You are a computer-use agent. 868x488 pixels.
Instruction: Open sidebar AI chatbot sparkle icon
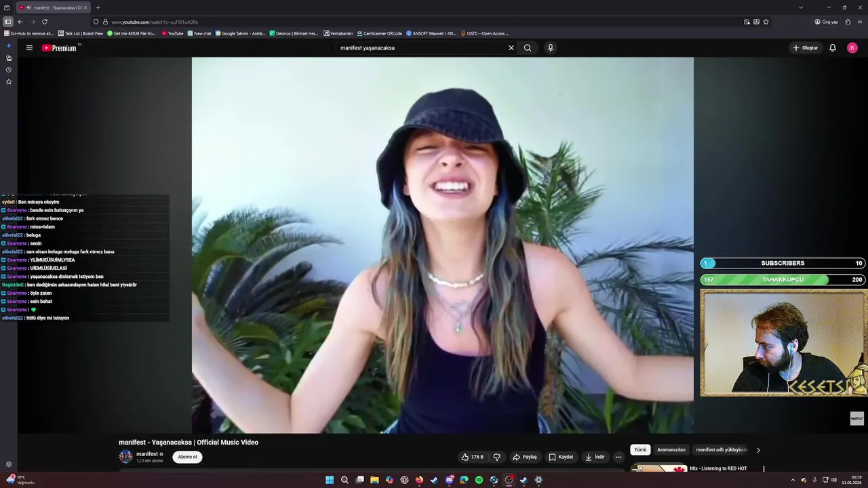tap(9, 46)
